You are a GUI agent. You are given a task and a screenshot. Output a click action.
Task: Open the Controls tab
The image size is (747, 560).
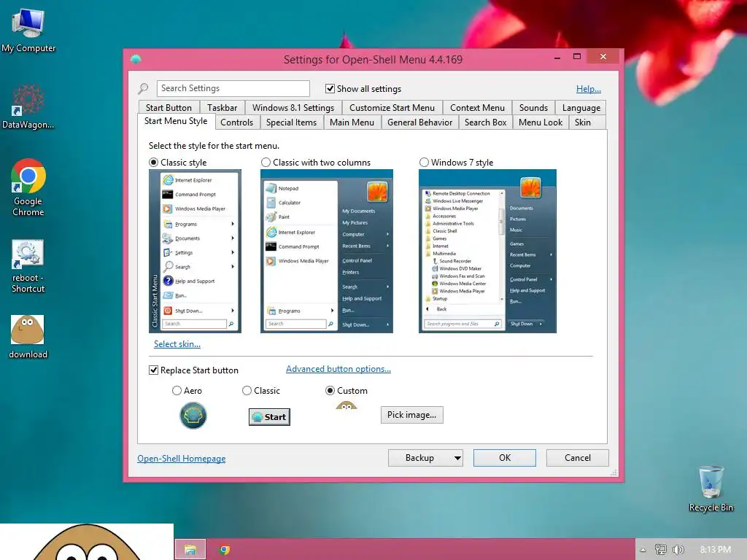pyautogui.click(x=237, y=122)
